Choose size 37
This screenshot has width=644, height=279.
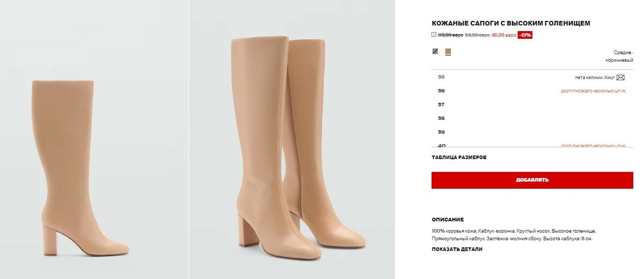coord(441,104)
